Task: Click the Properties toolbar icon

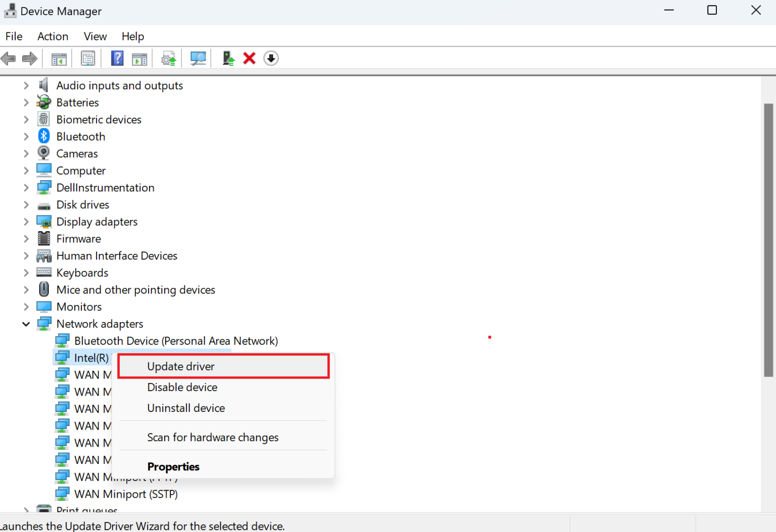Action: pyautogui.click(x=88, y=58)
